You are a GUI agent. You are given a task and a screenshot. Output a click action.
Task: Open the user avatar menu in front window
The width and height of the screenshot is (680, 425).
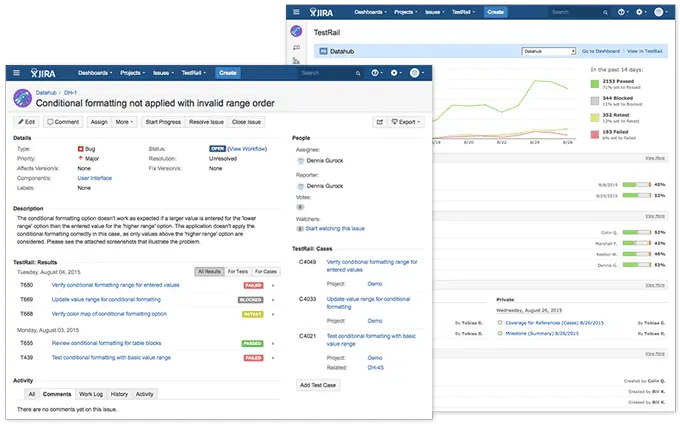(415, 73)
